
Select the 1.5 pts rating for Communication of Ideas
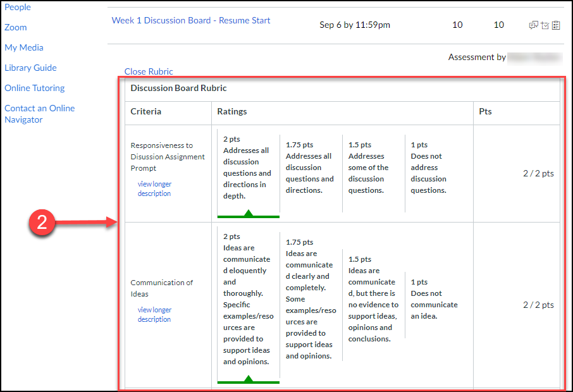pyautogui.click(x=373, y=299)
